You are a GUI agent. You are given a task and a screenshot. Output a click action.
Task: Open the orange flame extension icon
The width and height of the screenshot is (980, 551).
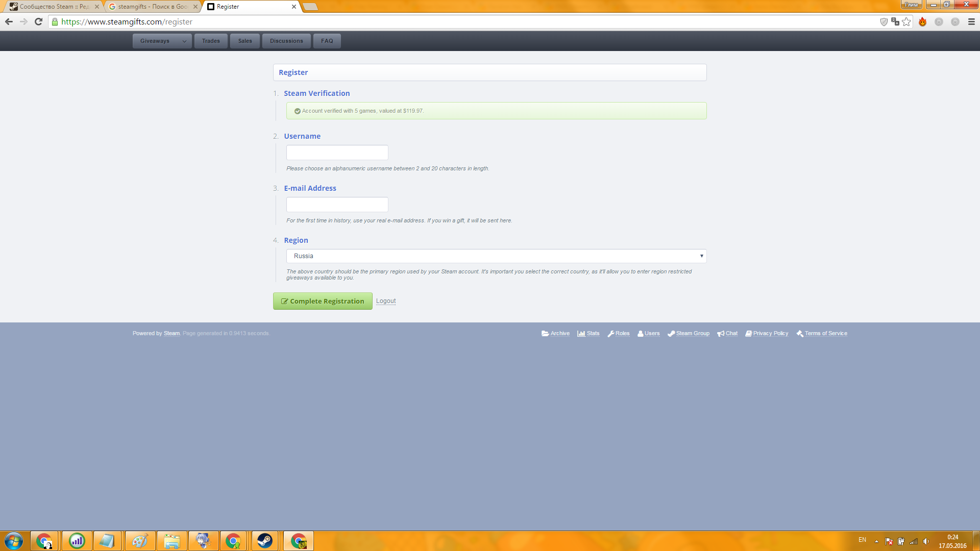click(x=922, y=22)
